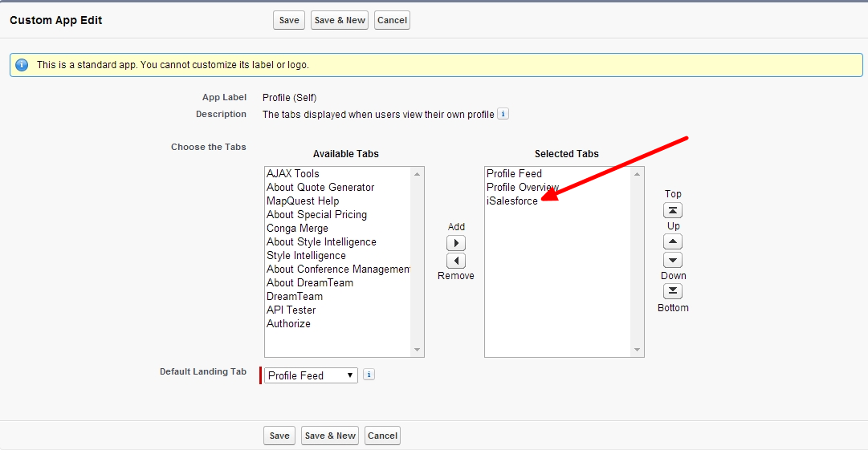Click the bottom Cancel button
Screen dimensions: 868x454
click(x=382, y=436)
